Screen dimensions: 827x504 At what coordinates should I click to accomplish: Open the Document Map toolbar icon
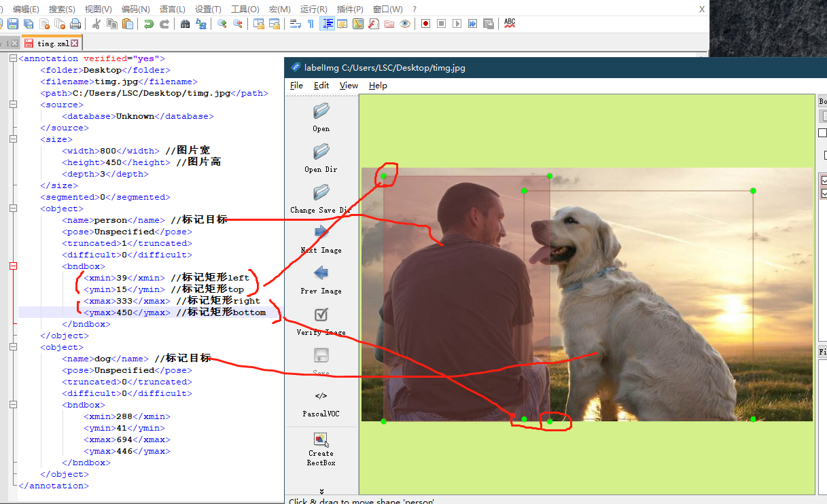pos(357,24)
